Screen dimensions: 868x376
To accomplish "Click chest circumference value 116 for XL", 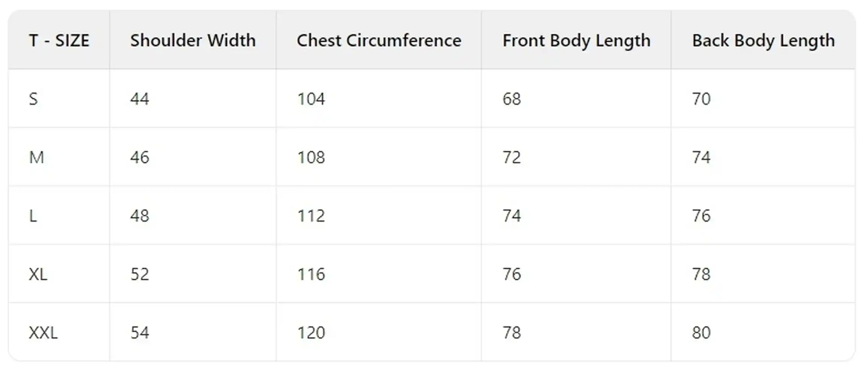I will point(311,274).
